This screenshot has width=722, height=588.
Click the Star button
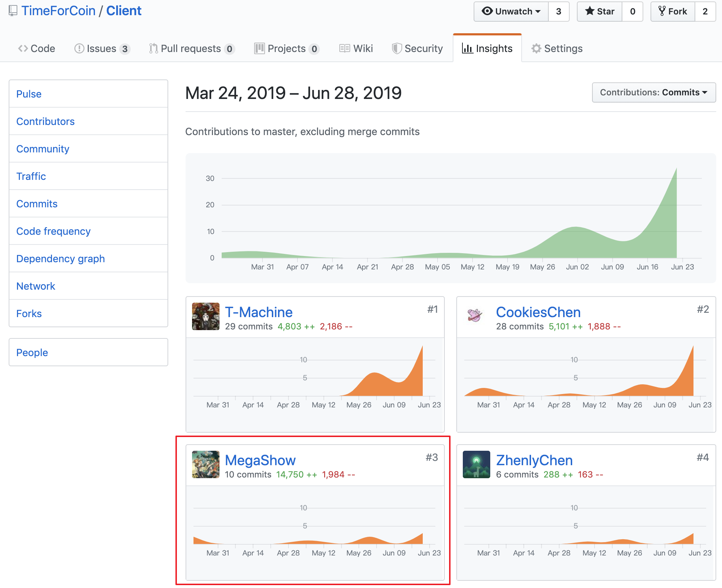600,12
